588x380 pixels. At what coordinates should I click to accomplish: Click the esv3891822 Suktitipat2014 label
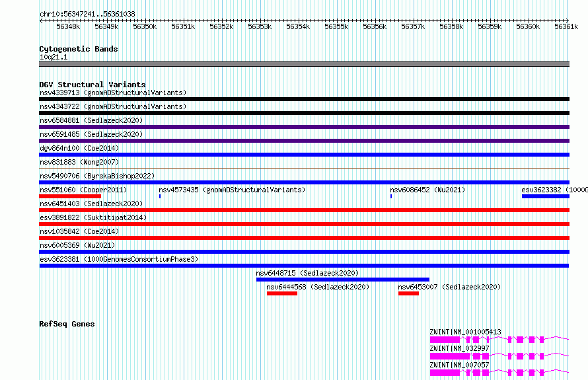point(93,217)
